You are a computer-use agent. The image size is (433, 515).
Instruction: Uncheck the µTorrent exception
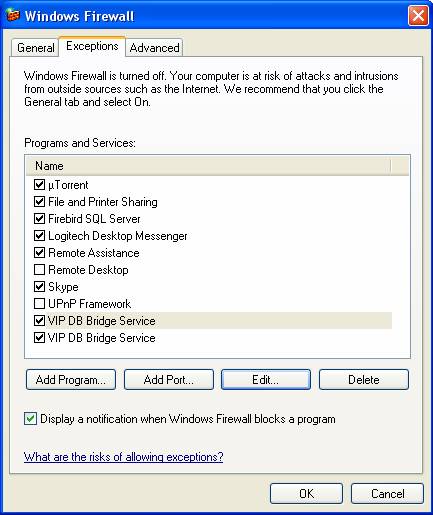39,184
